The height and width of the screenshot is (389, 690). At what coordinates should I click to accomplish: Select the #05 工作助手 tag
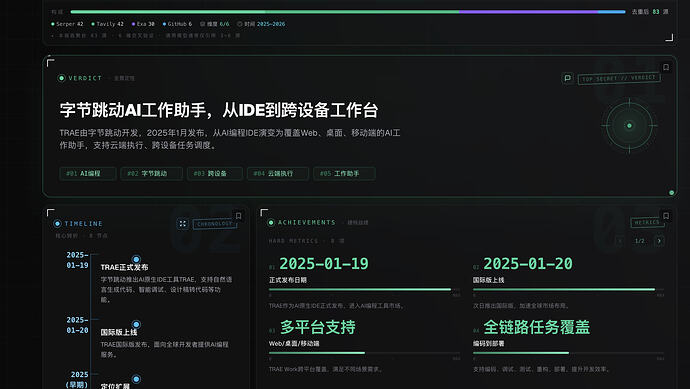coord(344,173)
